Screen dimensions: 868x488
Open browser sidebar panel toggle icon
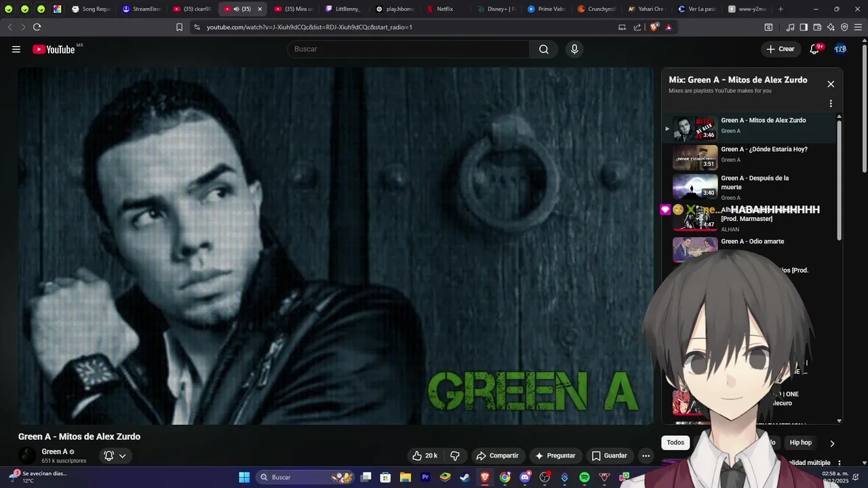(804, 27)
